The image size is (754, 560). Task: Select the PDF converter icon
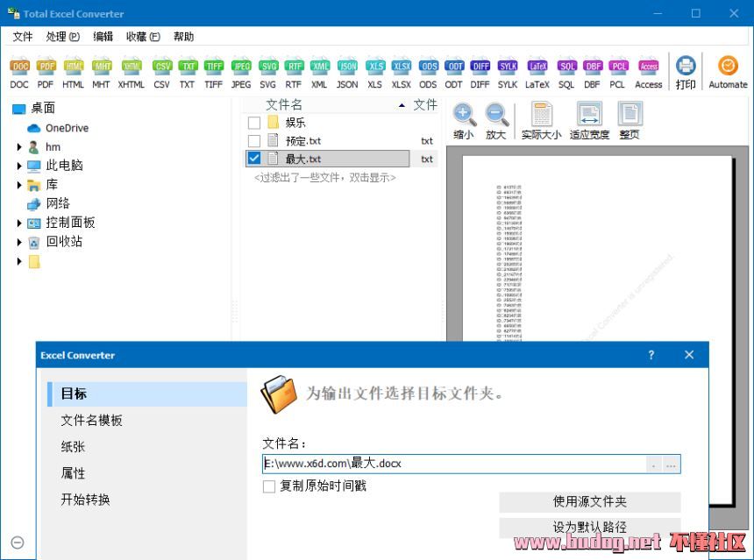tap(46, 66)
